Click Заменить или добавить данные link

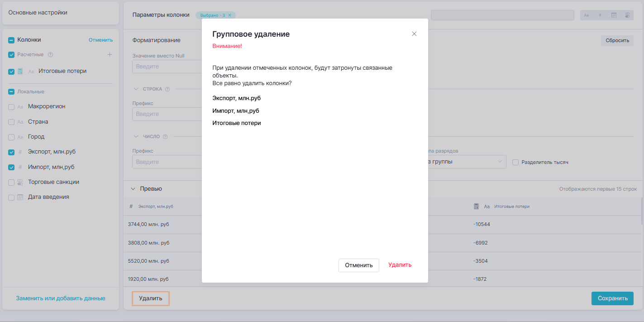tap(61, 298)
